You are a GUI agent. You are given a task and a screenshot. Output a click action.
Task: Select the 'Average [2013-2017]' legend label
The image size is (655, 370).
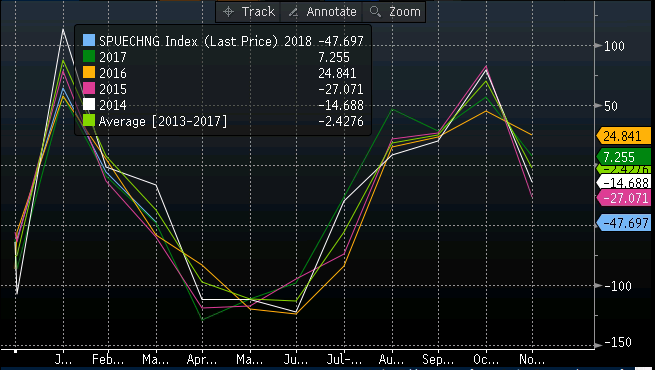[163, 122]
